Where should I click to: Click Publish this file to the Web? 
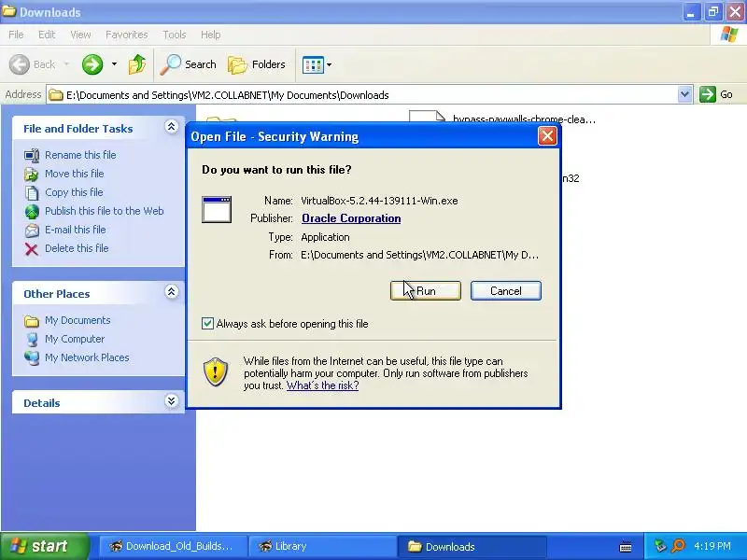click(x=105, y=211)
